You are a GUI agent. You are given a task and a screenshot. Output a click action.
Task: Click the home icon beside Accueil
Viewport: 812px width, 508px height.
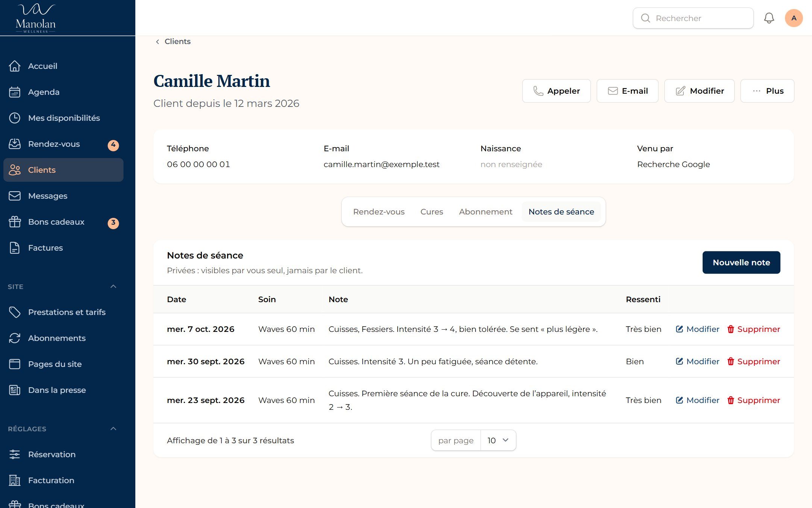[15, 66]
